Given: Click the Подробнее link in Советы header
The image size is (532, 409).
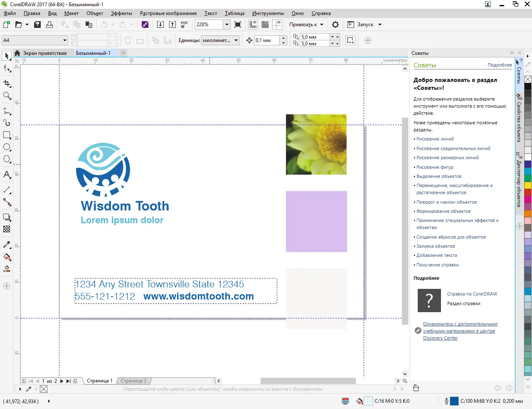Looking at the screenshot, I should point(500,65).
